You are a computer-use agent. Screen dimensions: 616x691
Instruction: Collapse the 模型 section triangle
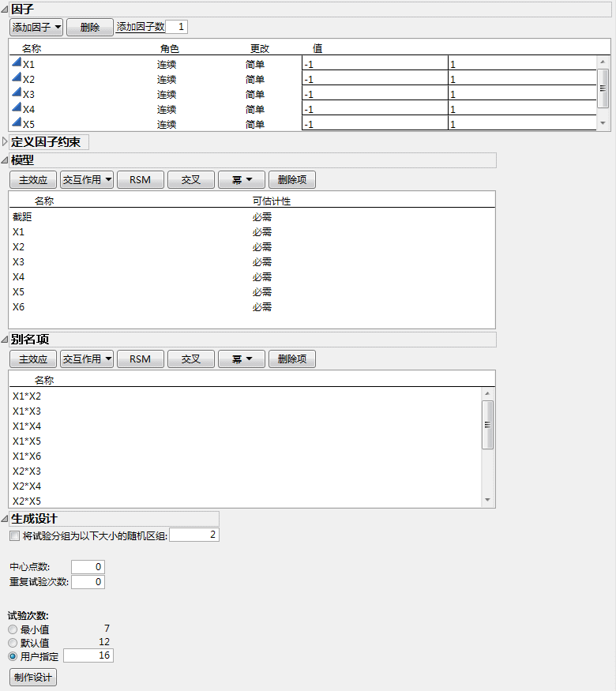(x=5, y=160)
